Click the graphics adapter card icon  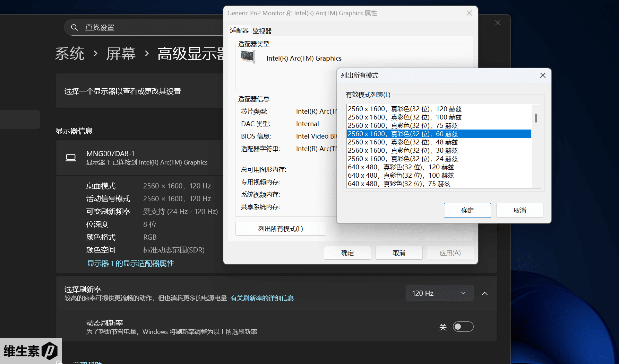pos(248,57)
